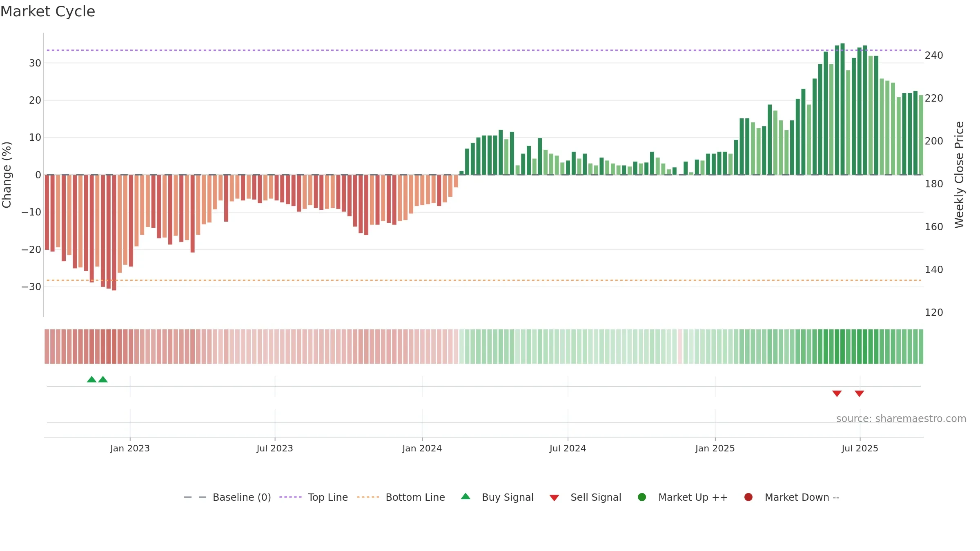Click the 120 price axis label

click(x=934, y=313)
